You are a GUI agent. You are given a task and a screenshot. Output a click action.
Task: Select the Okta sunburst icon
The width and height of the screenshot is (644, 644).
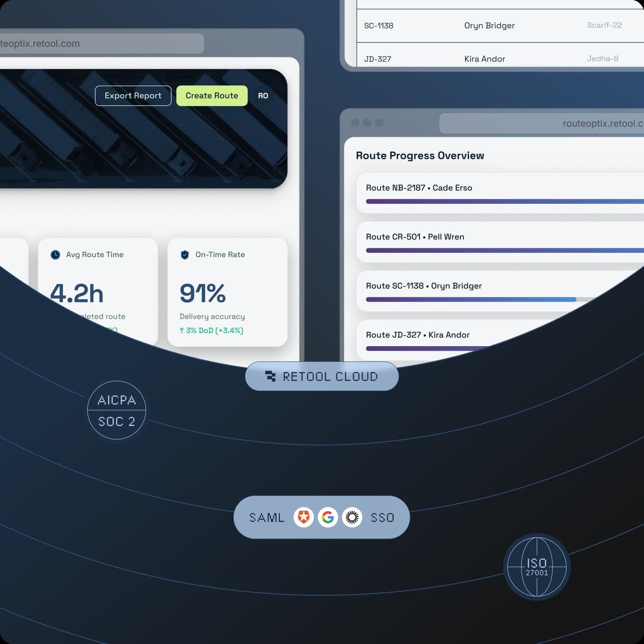click(x=352, y=517)
